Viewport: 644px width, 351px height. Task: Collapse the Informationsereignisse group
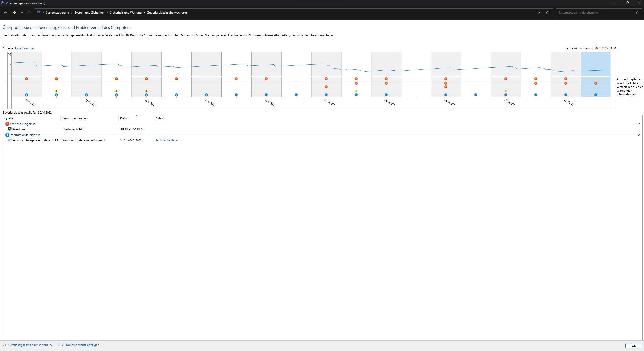639,135
